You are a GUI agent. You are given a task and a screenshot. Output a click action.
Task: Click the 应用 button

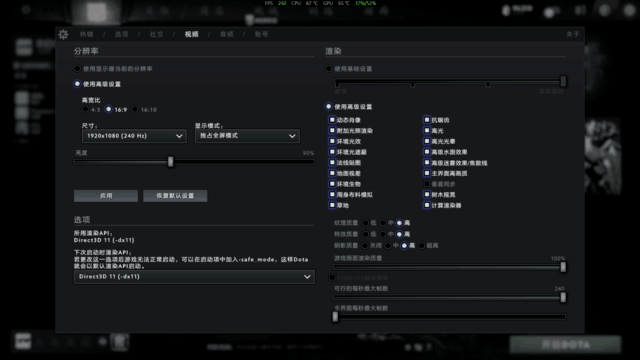click(106, 196)
